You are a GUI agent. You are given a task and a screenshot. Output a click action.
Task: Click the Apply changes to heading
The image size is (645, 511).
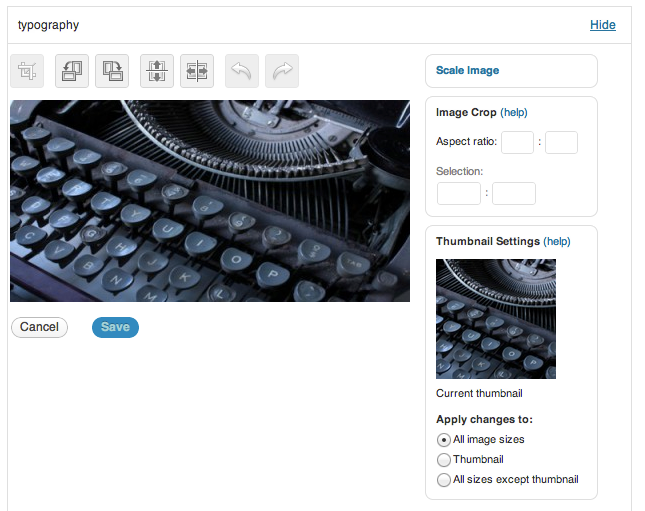[484, 419]
